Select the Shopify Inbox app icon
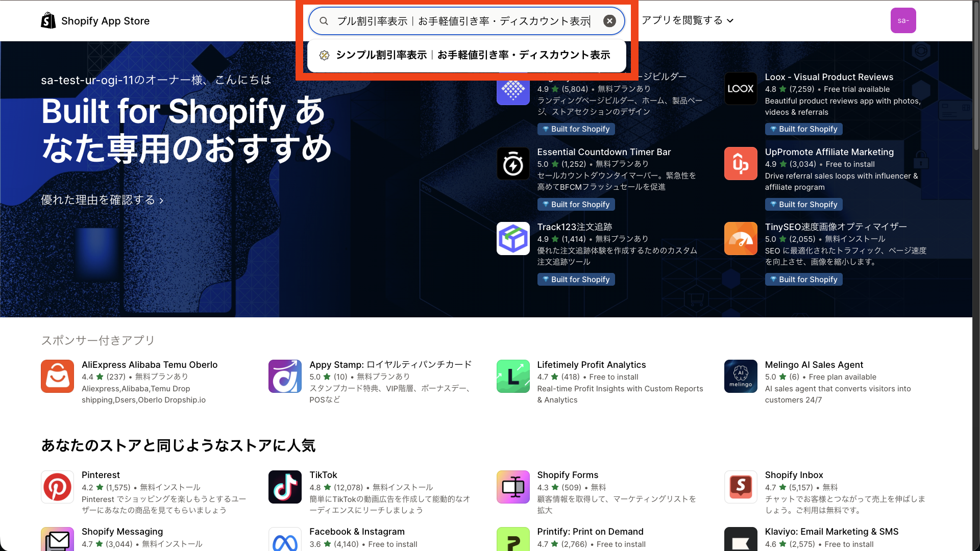The height and width of the screenshot is (551, 980). [741, 487]
